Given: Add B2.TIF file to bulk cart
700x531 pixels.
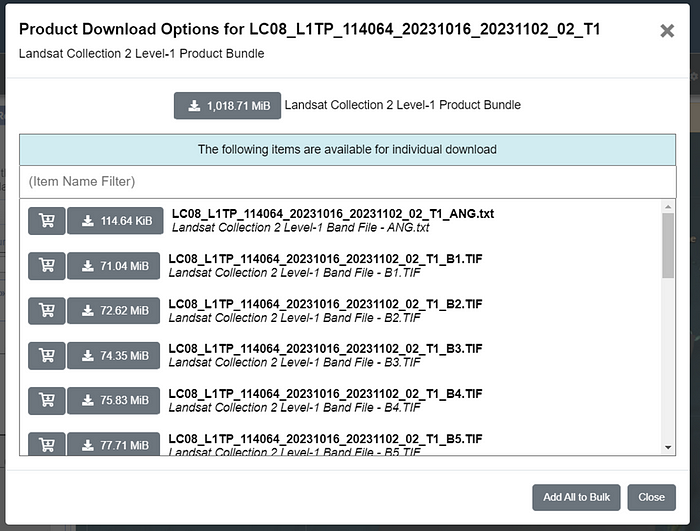Looking at the screenshot, I should 47,310.
